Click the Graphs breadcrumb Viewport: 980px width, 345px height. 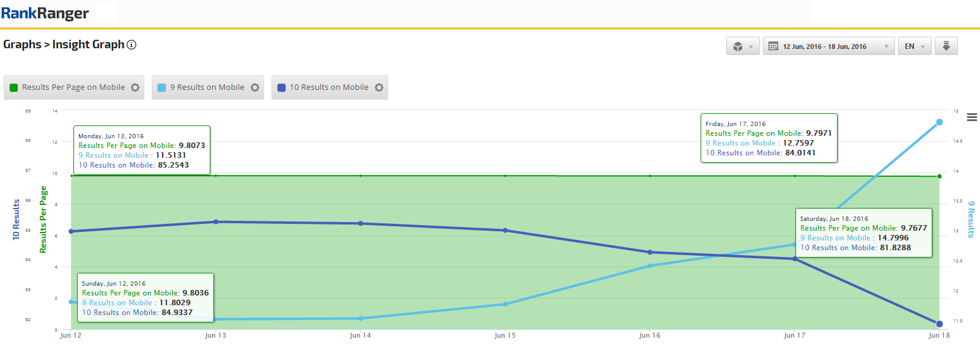click(22, 45)
